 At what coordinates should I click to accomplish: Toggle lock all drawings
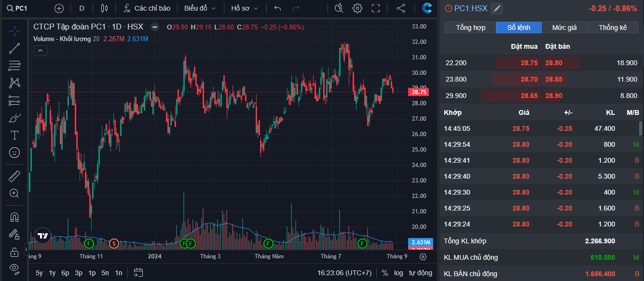pos(14,252)
